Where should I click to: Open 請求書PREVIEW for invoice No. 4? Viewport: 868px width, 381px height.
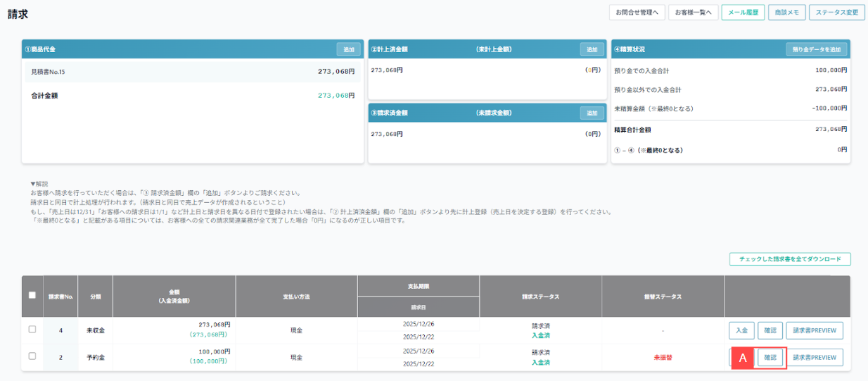(814, 330)
